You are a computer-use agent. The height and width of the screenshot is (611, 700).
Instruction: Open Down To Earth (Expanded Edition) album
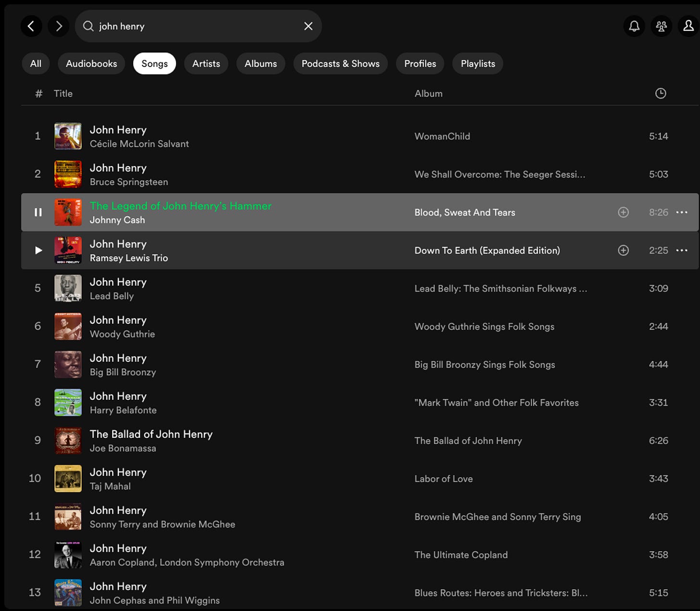click(487, 250)
